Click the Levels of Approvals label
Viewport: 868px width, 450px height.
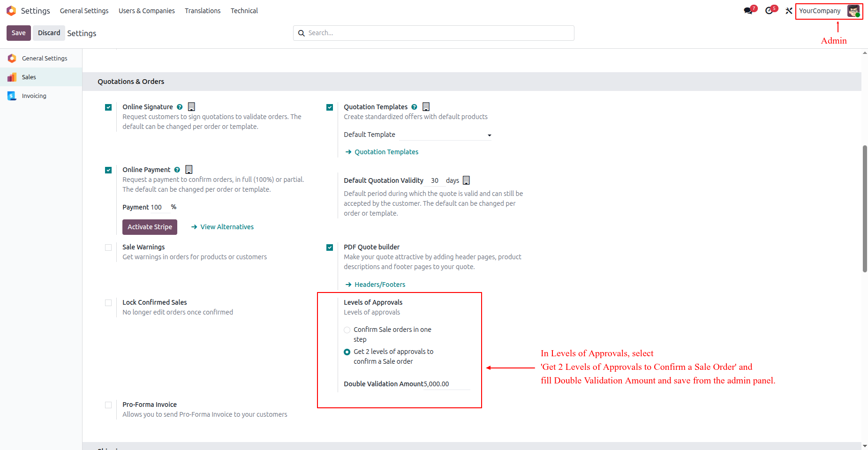click(373, 302)
